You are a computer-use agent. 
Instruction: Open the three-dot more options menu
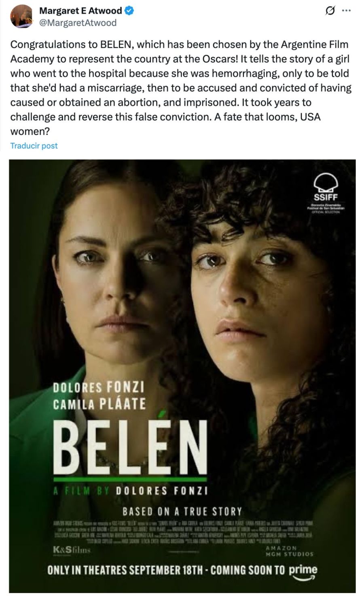pos(347,11)
